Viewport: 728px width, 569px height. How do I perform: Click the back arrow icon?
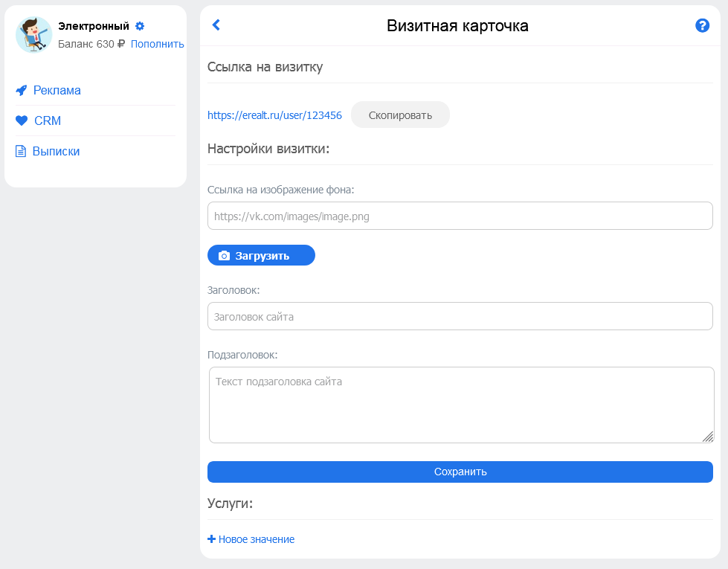pos(216,25)
